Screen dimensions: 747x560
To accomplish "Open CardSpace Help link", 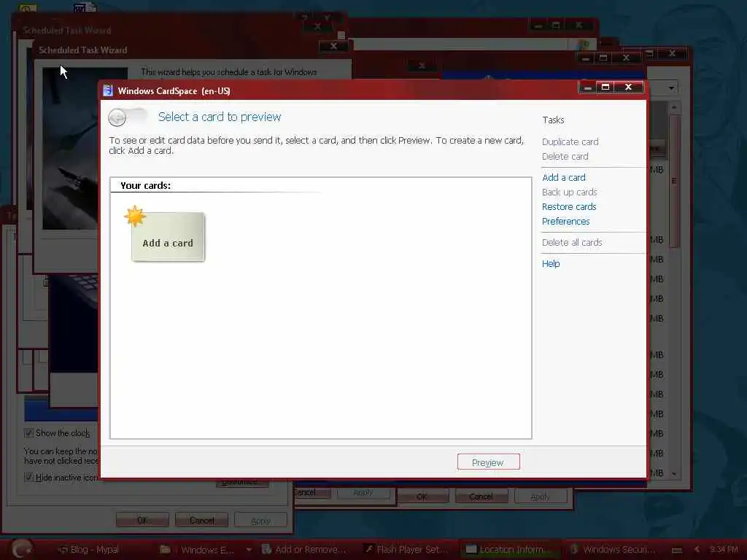I will (x=551, y=264).
